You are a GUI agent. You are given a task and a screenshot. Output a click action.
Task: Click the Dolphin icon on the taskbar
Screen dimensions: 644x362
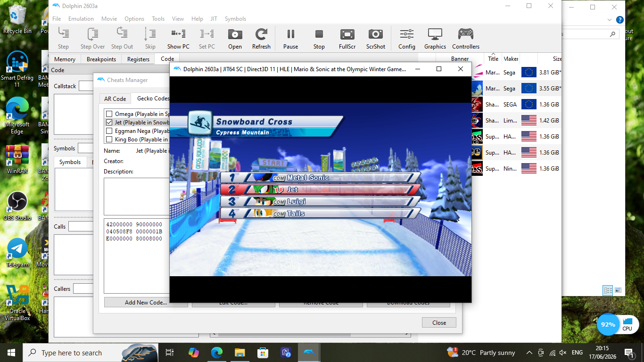tap(309, 353)
